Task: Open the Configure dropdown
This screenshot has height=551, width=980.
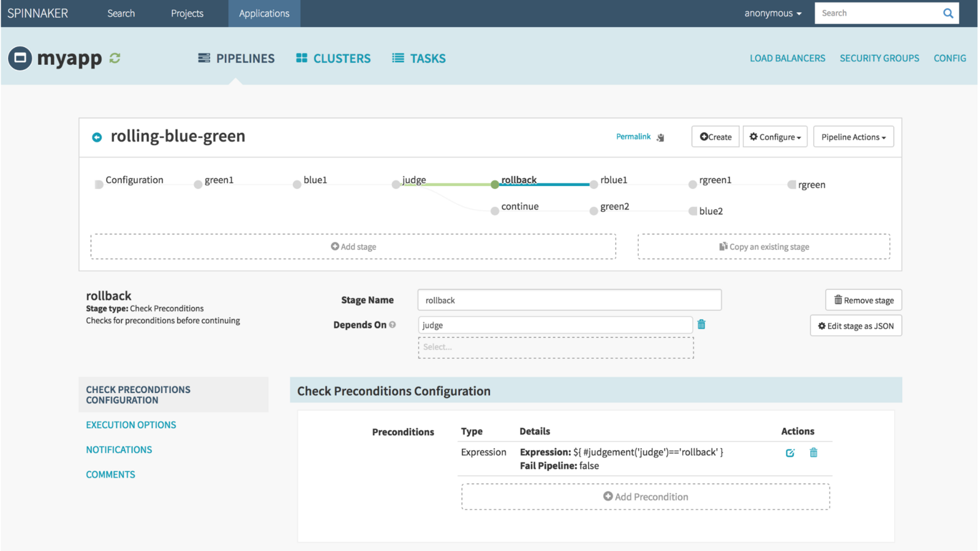Action: [x=775, y=137]
